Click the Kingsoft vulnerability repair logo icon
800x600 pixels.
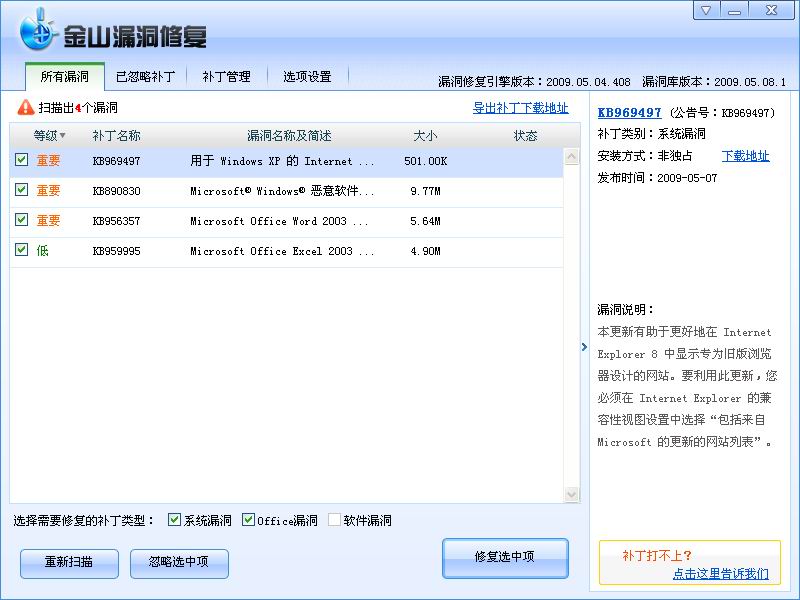click(x=37, y=30)
